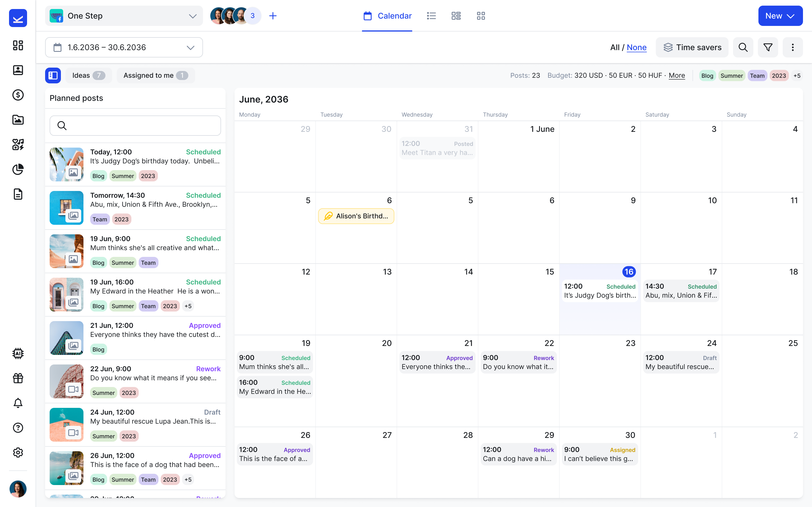Toggle the Ideas filter chip

[x=88, y=75]
